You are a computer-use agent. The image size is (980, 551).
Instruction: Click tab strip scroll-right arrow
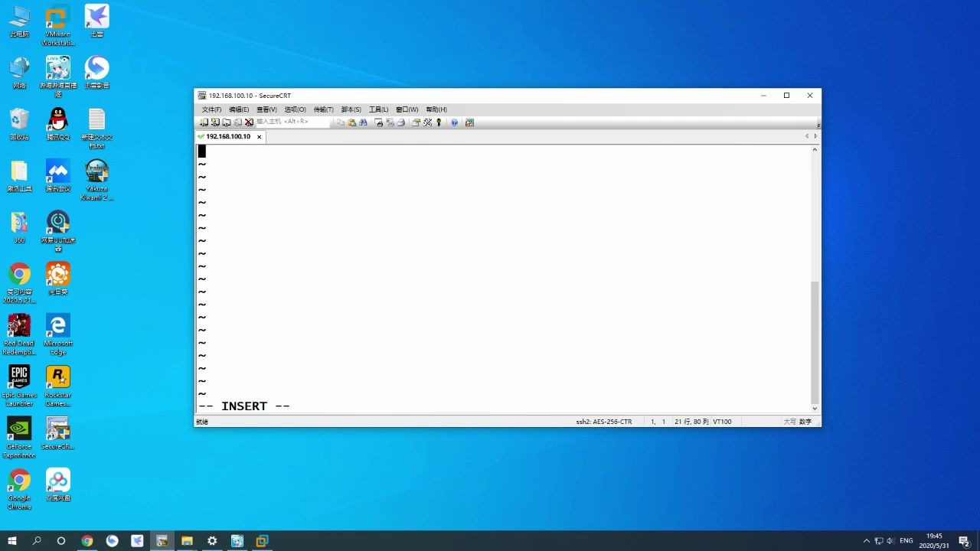click(x=815, y=136)
